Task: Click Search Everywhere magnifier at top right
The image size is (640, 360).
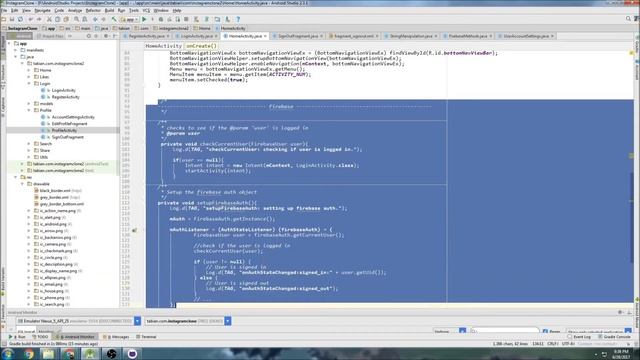Action: point(629,19)
